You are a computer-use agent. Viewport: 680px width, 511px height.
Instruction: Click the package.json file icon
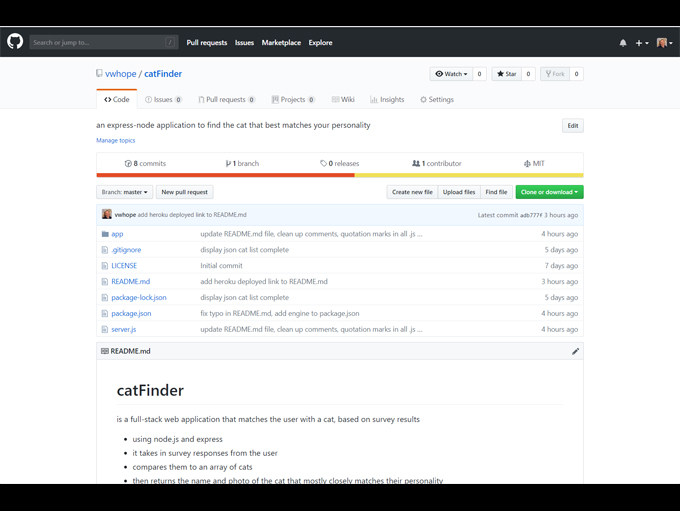point(105,313)
